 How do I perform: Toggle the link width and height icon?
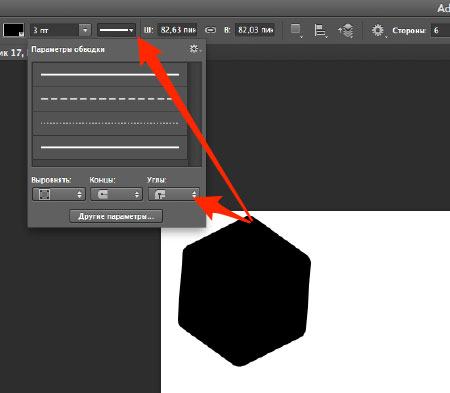coord(210,30)
